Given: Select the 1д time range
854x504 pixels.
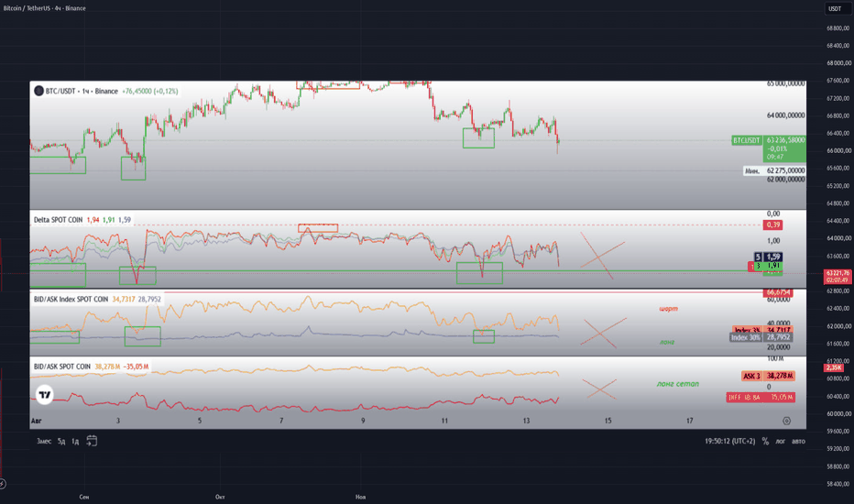Looking at the screenshot, I should (x=76, y=442).
